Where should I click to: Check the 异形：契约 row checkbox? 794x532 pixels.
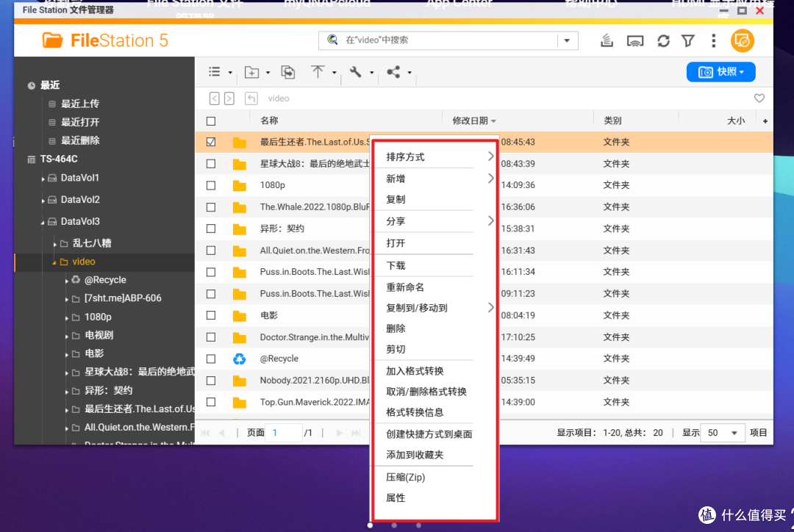click(211, 229)
